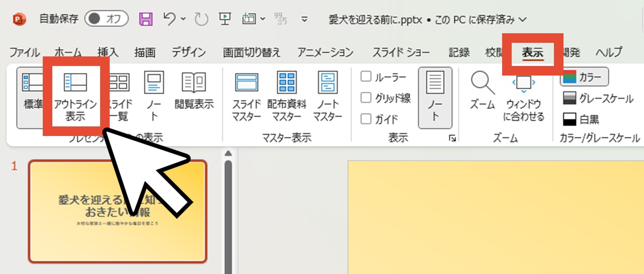The width and height of the screenshot is (644, 274).
Task: Save the presentation with the floppy disk icon
Action: click(x=145, y=19)
